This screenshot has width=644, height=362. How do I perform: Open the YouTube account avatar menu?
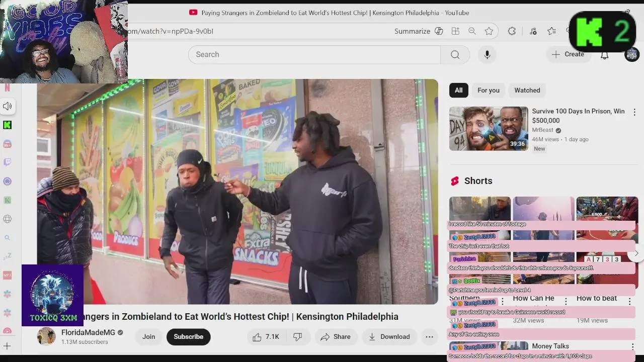(x=632, y=54)
